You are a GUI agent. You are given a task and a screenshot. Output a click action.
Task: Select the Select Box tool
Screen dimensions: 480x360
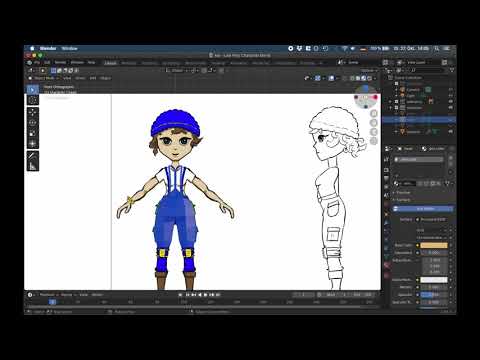(x=33, y=89)
